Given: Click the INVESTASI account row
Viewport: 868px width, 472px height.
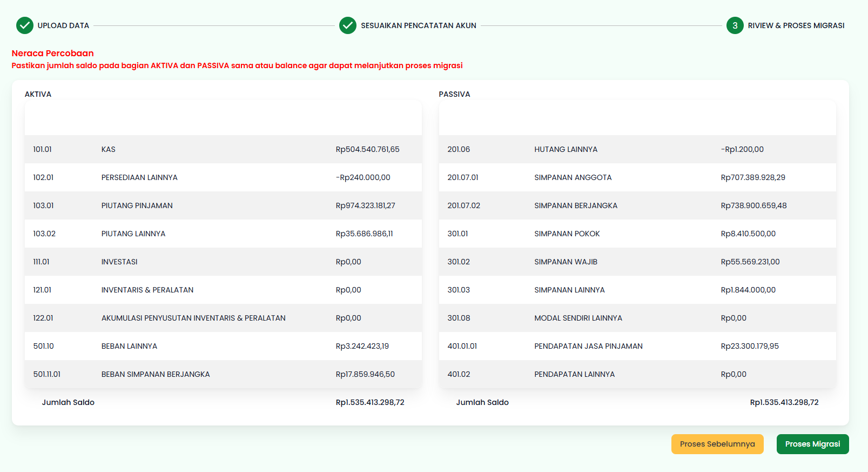Looking at the screenshot, I should (223, 262).
